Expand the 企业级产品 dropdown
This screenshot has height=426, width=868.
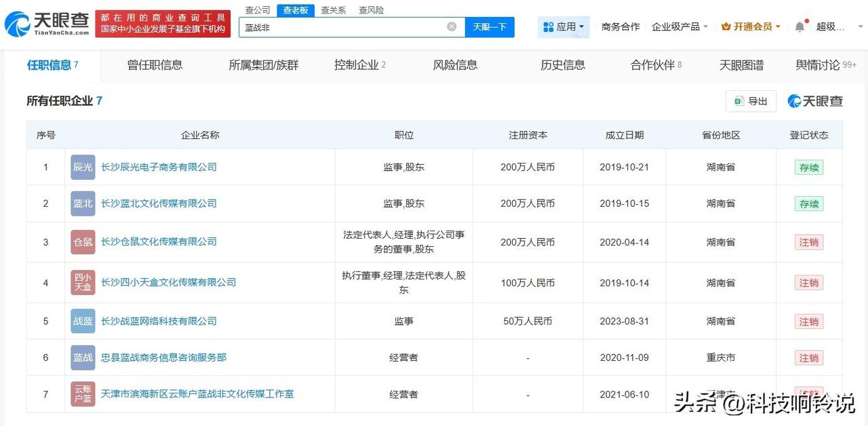pos(679,26)
